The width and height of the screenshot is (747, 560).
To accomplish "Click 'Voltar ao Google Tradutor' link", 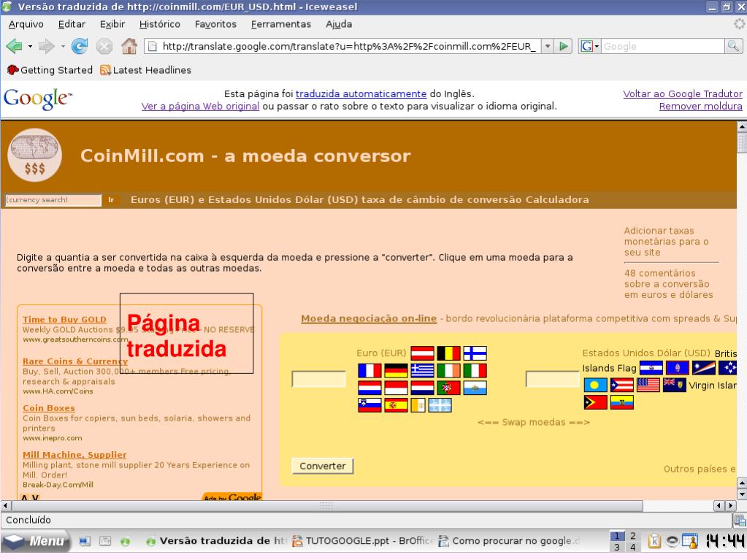I will 683,93.
